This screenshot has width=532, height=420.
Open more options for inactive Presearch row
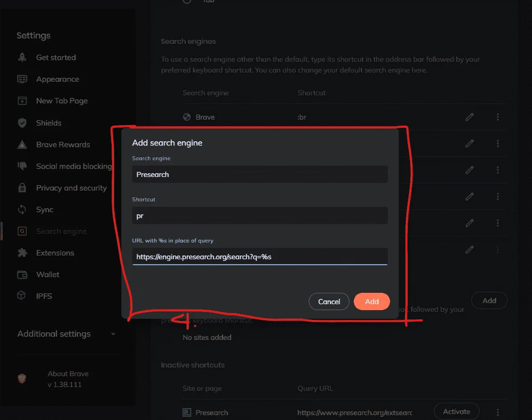(x=498, y=412)
